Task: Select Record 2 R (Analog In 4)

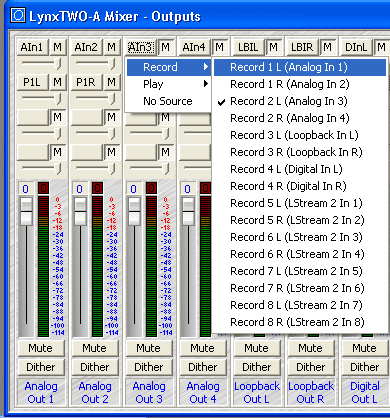Action: coord(300,118)
